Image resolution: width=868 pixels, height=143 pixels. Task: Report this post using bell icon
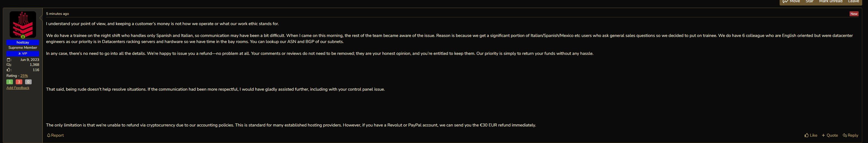(55, 135)
